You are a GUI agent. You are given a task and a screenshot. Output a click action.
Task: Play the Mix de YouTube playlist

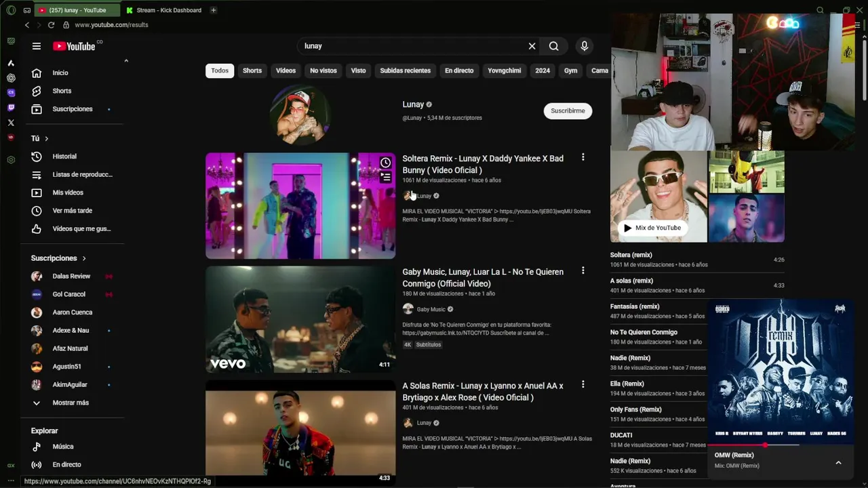[x=653, y=228]
